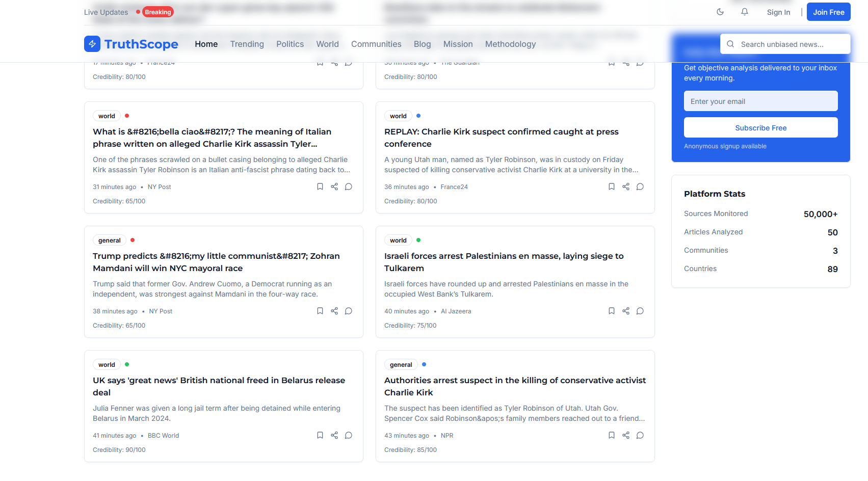This screenshot has height=481, width=868.
Task: Comment on the 'bella ciao' article
Action: [x=349, y=186]
